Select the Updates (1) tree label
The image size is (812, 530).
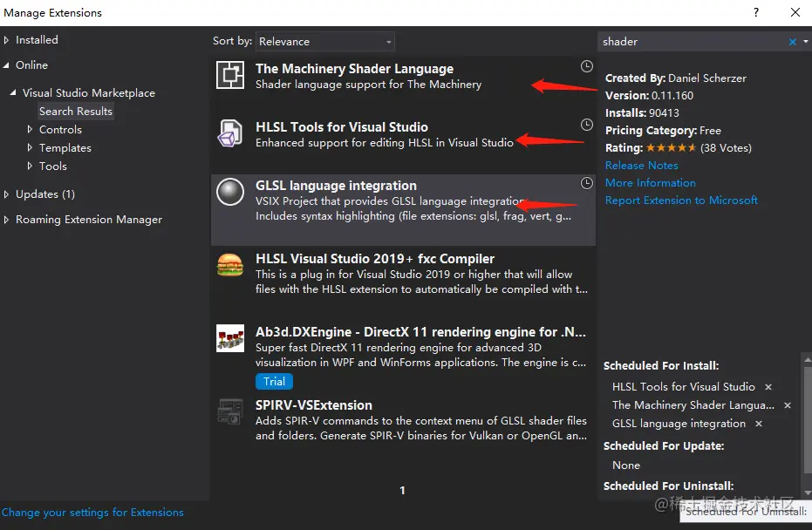pos(45,194)
